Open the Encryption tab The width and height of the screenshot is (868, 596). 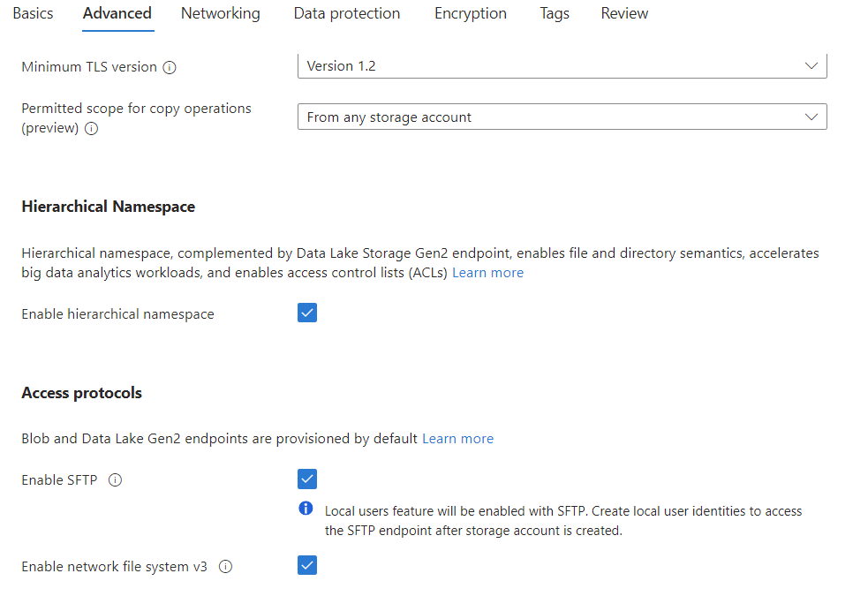(471, 13)
